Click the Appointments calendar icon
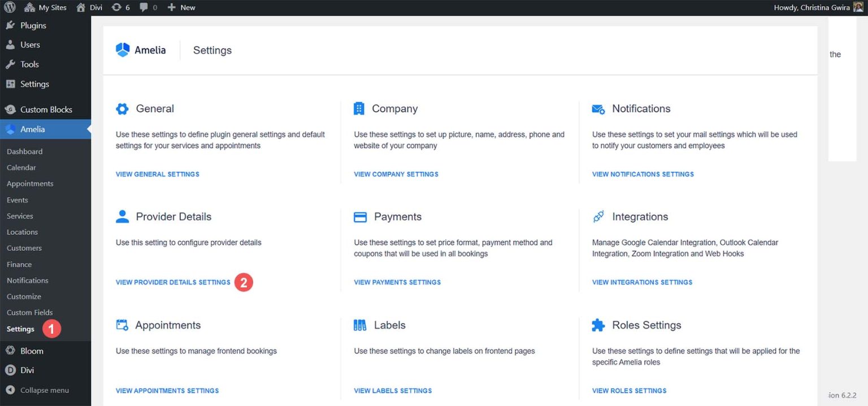This screenshot has width=868, height=406. tap(122, 325)
